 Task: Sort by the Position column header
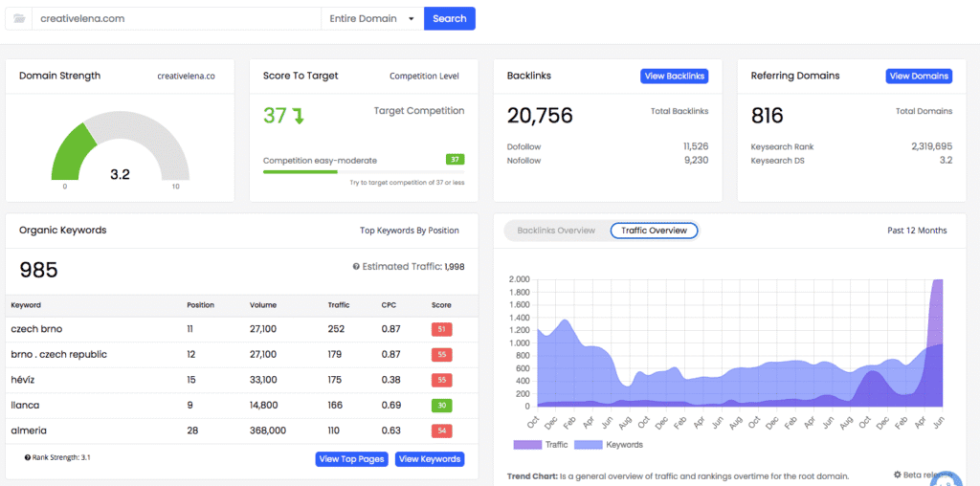201,305
